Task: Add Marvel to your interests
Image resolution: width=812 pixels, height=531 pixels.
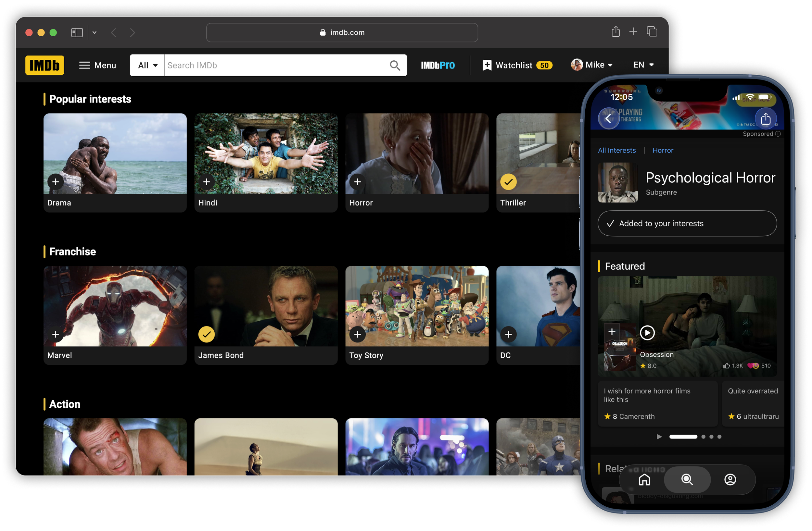Action: coord(56,334)
